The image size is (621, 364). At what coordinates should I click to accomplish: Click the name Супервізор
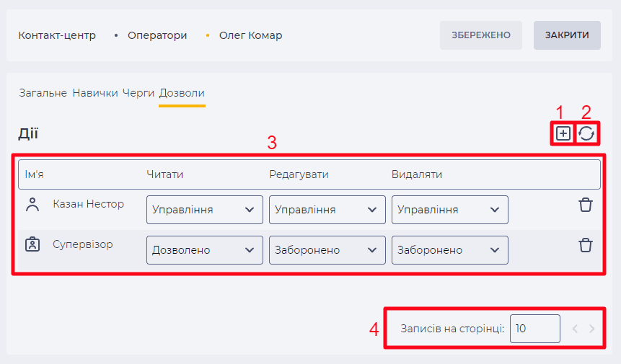click(83, 244)
